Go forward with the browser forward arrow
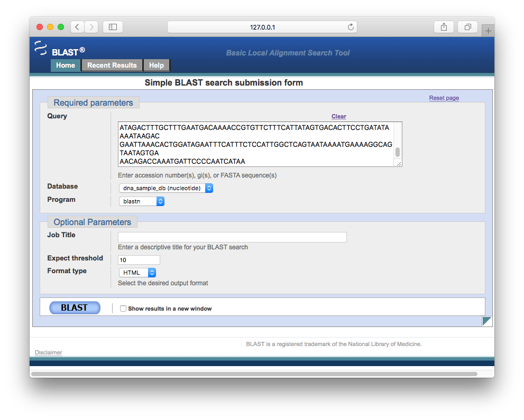 point(91,27)
